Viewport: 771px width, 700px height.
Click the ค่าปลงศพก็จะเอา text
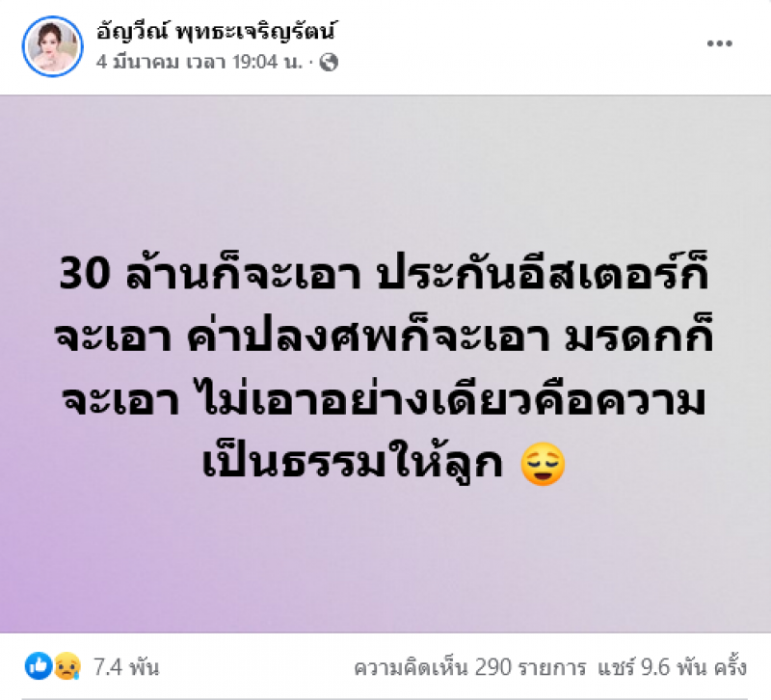coord(368,336)
